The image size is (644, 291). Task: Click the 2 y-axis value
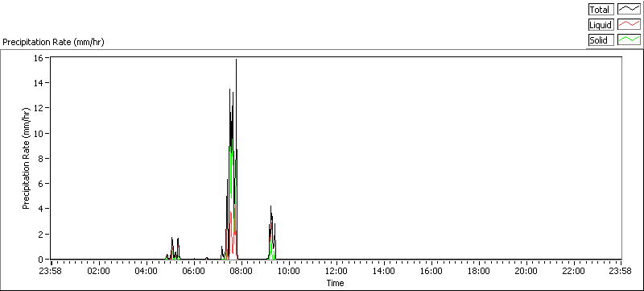pos(41,235)
